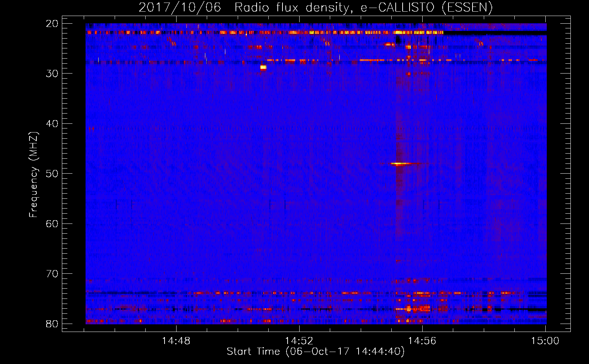Click the 60 MHz frequency tick label
Screen dimensions: 589x364
coord(52,224)
